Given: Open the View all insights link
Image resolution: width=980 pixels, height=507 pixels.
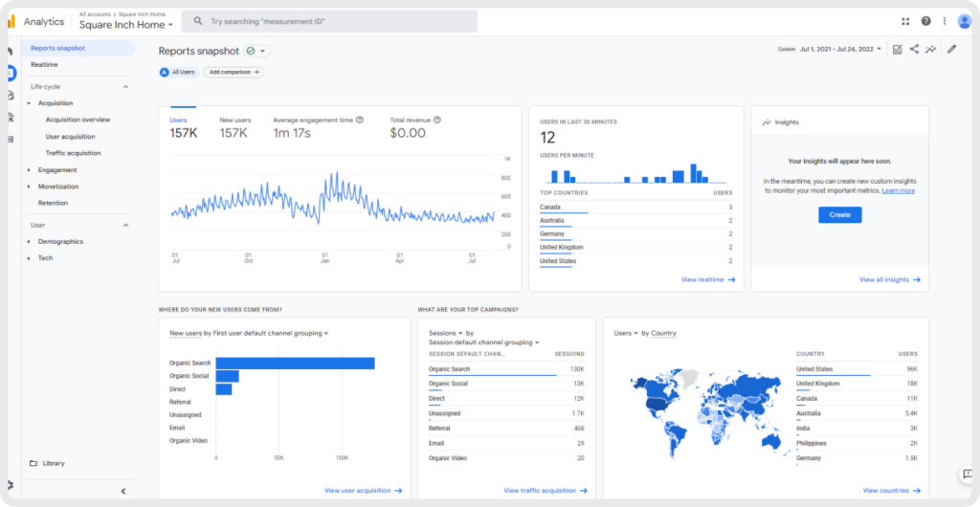Looking at the screenshot, I should [890, 279].
